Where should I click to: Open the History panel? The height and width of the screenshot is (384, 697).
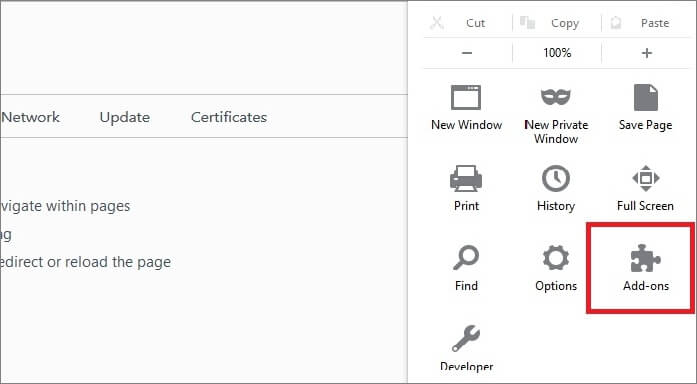(556, 188)
